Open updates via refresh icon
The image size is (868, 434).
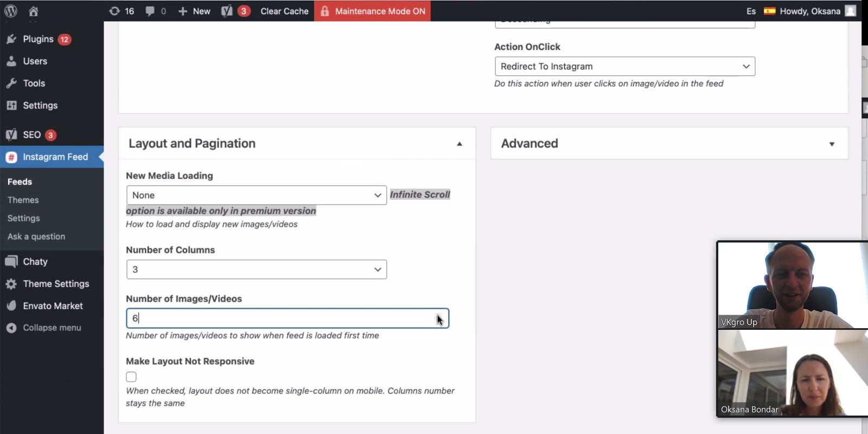114,11
